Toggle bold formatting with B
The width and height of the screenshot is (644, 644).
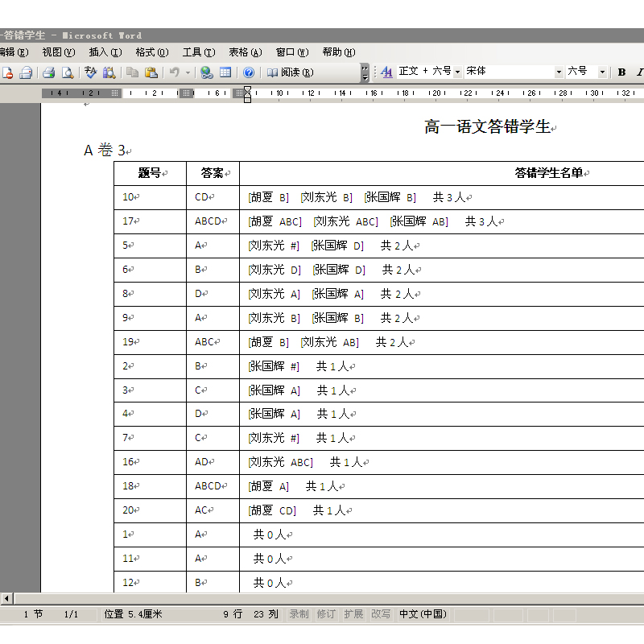point(621,72)
